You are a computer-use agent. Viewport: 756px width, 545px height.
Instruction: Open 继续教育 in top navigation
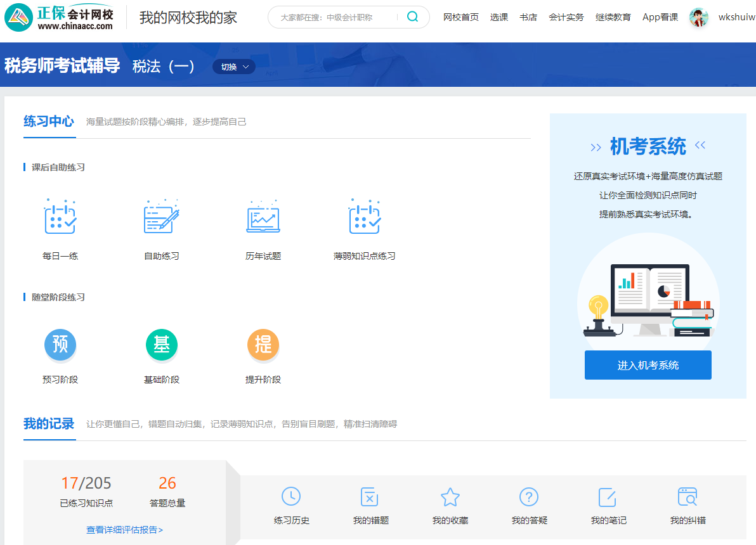pos(613,17)
